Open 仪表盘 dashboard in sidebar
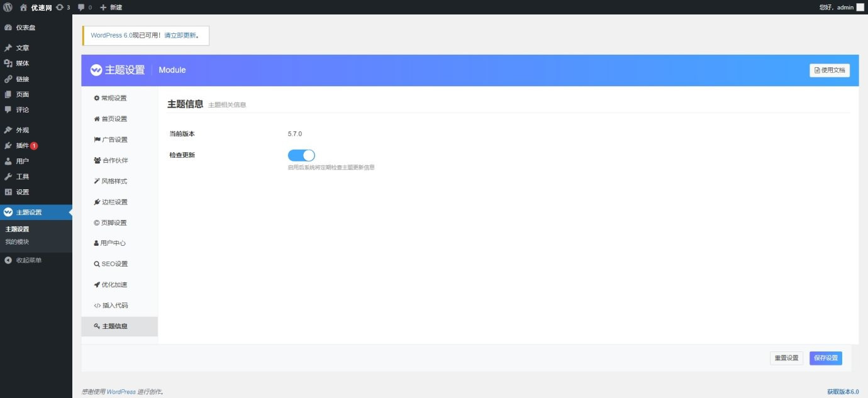 pyautogui.click(x=36, y=28)
